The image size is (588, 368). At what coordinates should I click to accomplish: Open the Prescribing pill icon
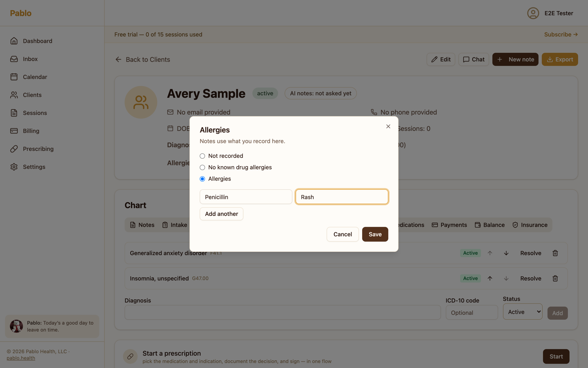tap(14, 149)
